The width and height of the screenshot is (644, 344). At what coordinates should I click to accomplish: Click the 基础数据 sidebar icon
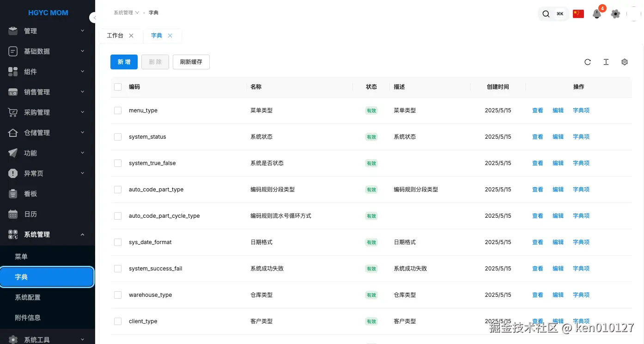point(13,51)
